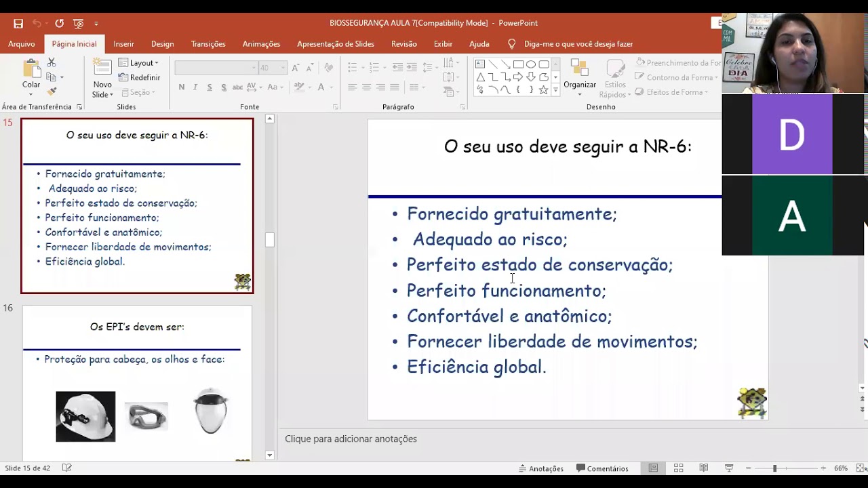Select slide 16 thumbnail 'Os EPI's devem ser'
Image resolution: width=868 pixels, height=488 pixels.
[137, 383]
